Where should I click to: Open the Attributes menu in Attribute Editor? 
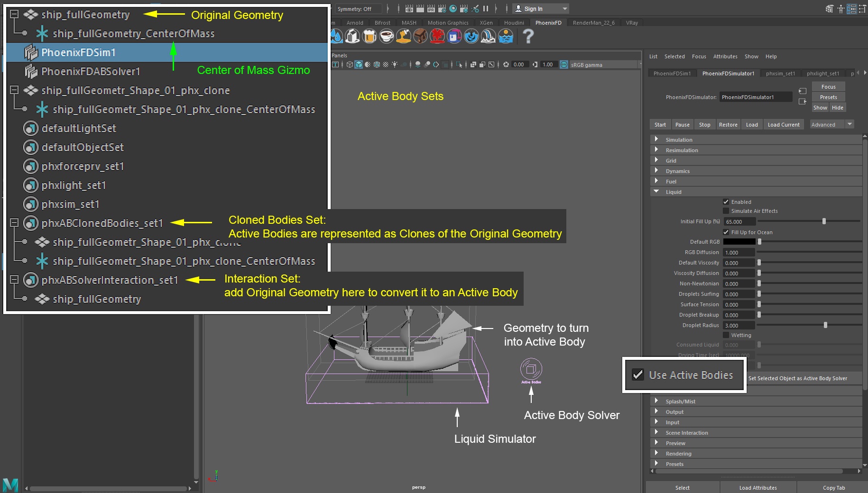(725, 56)
